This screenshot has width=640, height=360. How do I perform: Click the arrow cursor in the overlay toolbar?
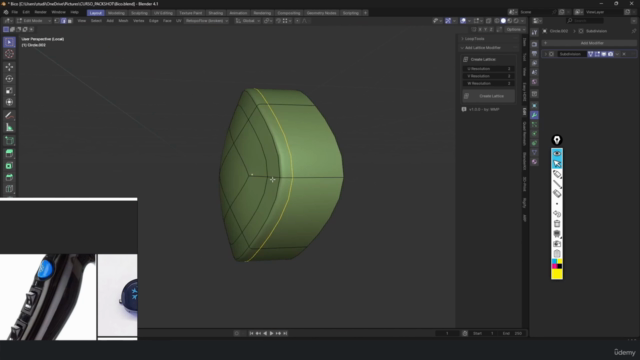[557, 164]
